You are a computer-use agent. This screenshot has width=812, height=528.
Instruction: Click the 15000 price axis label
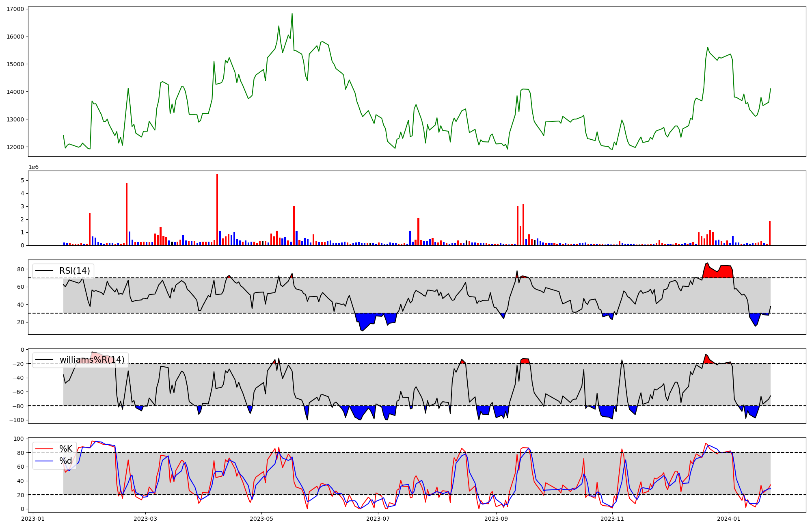pyautogui.click(x=15, y=64)
